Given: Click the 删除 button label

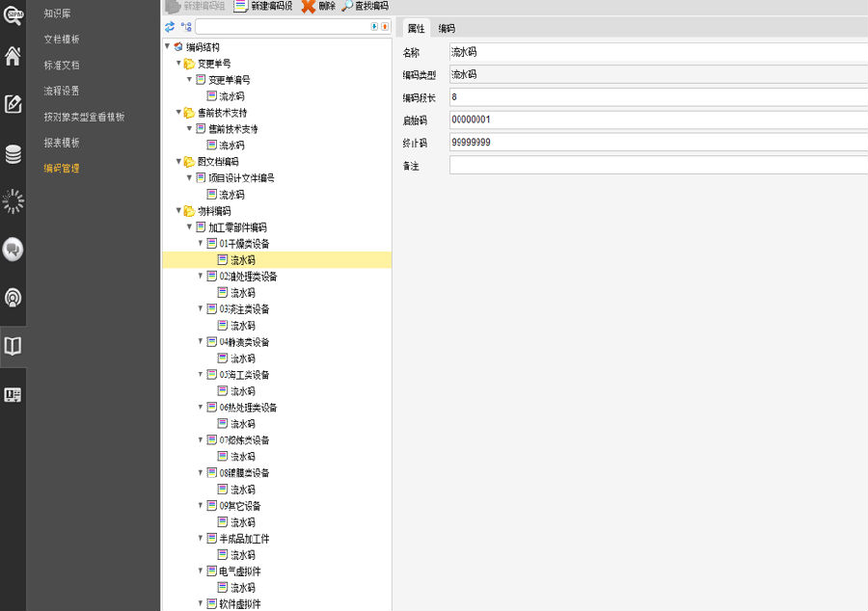Looking at the screenshot, I should tap(327, 6).
